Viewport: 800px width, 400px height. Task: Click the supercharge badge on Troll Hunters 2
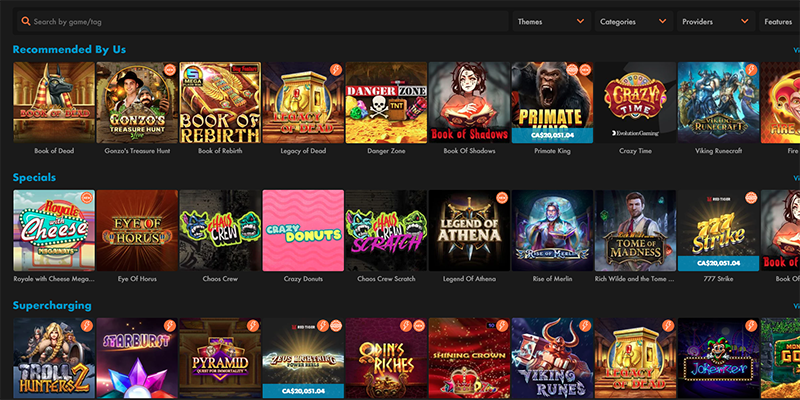pyautogui.click(x=86, y=326)
